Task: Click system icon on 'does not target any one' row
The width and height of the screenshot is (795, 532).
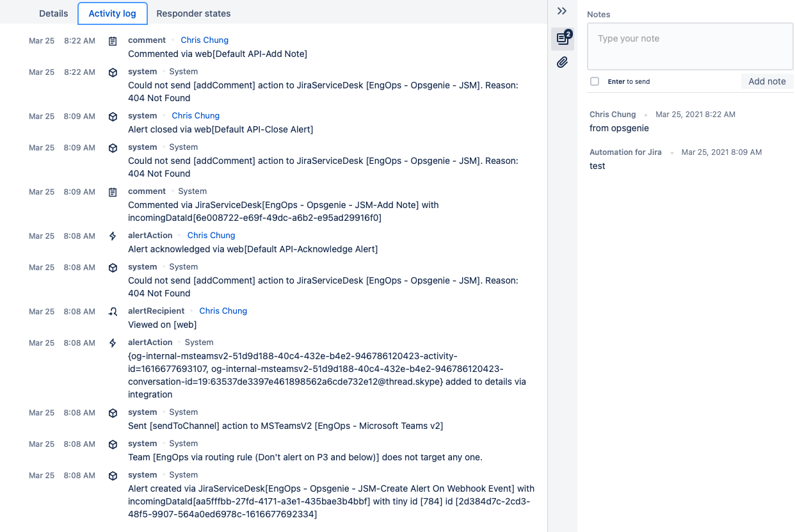Action: coord(113,444)
